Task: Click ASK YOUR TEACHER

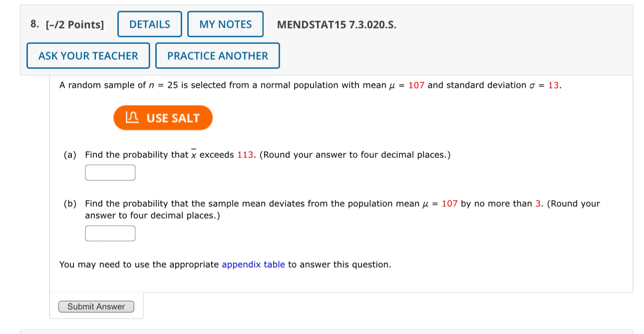Action: pos(88,55)
